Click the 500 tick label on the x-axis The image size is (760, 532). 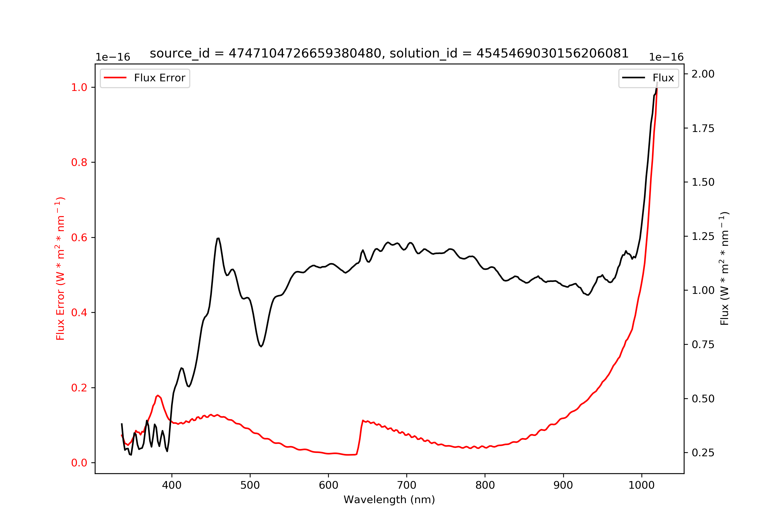click(250, 485)
